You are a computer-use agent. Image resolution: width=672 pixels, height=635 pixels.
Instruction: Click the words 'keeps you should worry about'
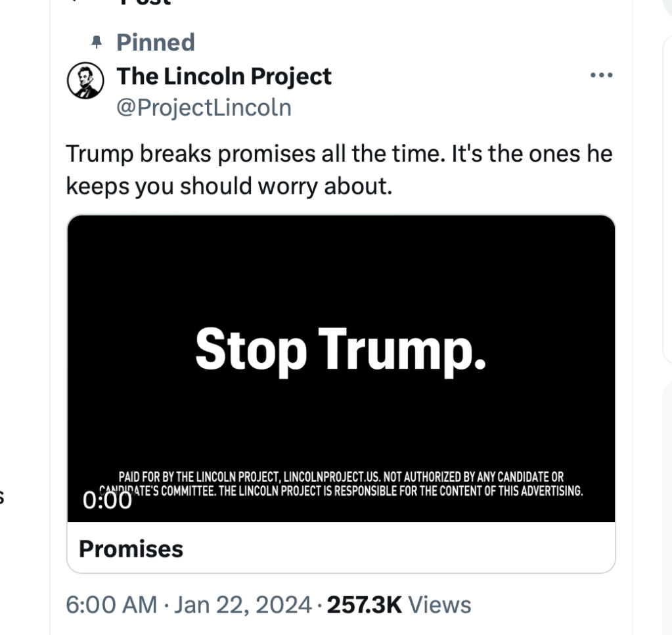(x=229, y=186)
